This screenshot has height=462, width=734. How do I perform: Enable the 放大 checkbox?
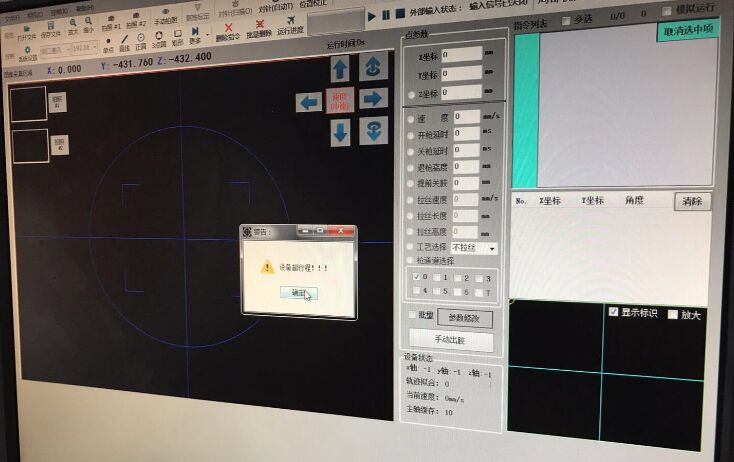[673, 315]
